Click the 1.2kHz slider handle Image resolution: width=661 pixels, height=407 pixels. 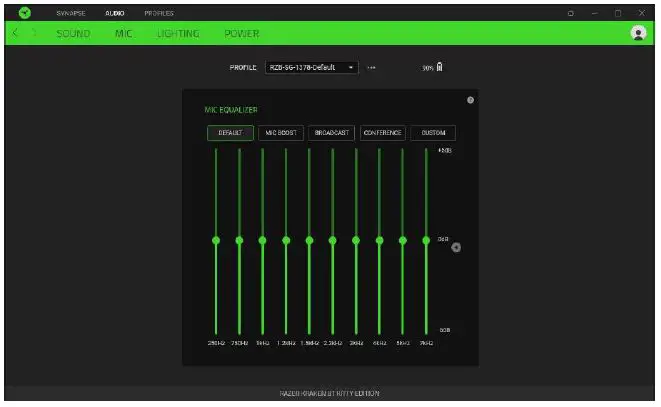coord(286,240)
